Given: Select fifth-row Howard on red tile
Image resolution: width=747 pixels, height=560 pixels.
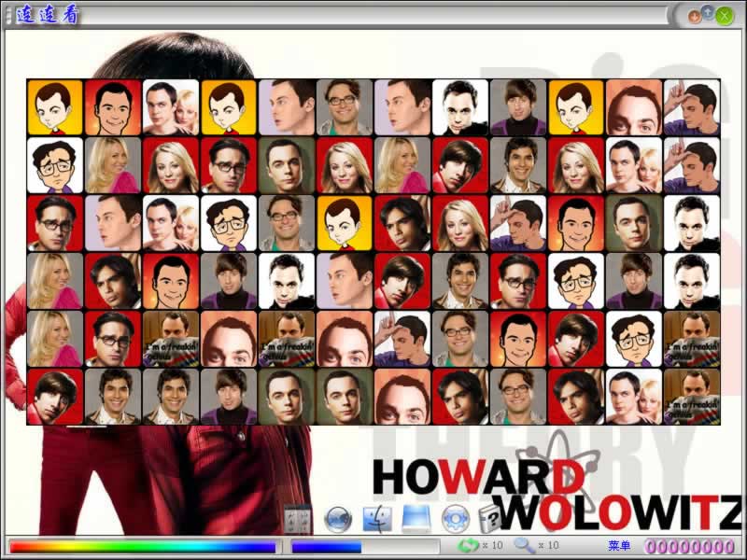Looking at the screenshot, I should [576, 339].
